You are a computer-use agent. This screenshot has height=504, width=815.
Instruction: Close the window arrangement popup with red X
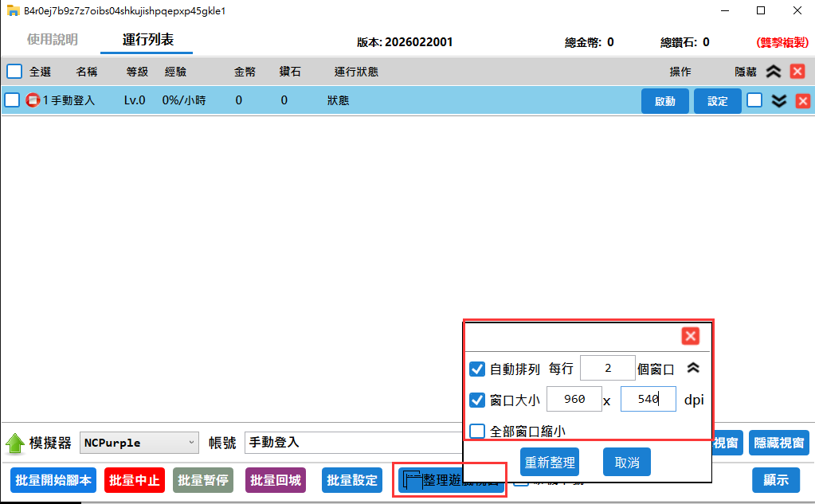[690, 336]
